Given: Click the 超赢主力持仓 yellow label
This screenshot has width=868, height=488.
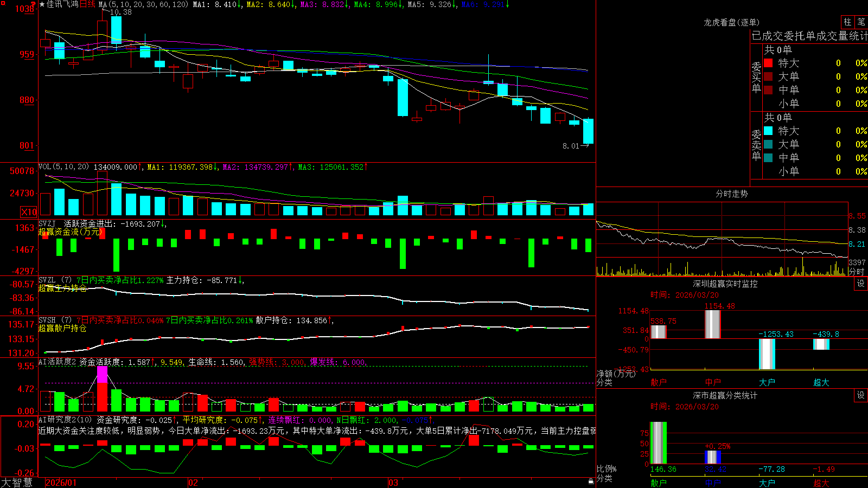Looking at the screenshot, I should [62, 288].
